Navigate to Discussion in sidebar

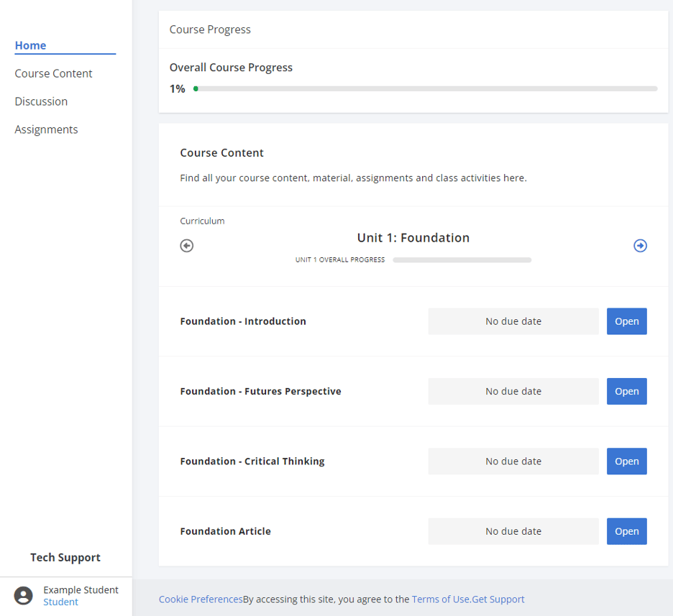(x=41, y=101)
